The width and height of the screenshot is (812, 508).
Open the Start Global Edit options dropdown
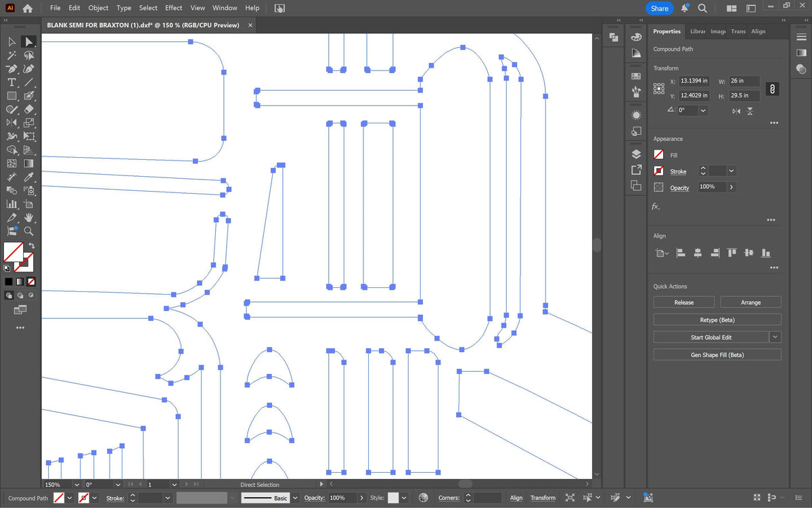pyautogui.click(x=775, y=337)
